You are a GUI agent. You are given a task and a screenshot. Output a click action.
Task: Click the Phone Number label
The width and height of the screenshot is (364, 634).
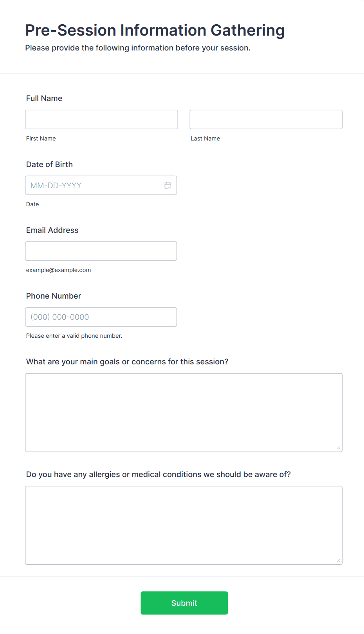click(x=54, y=296)
